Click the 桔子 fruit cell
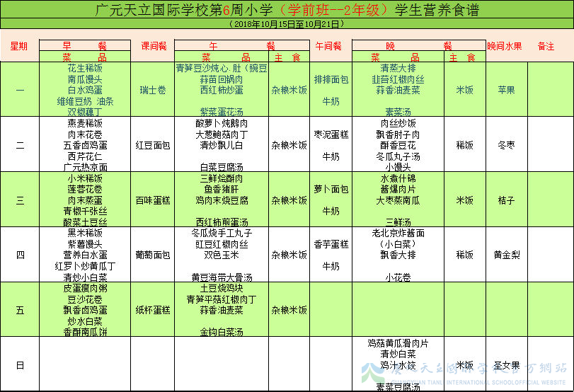This screenshot has width=574, height=392. [x=505, y=200]
